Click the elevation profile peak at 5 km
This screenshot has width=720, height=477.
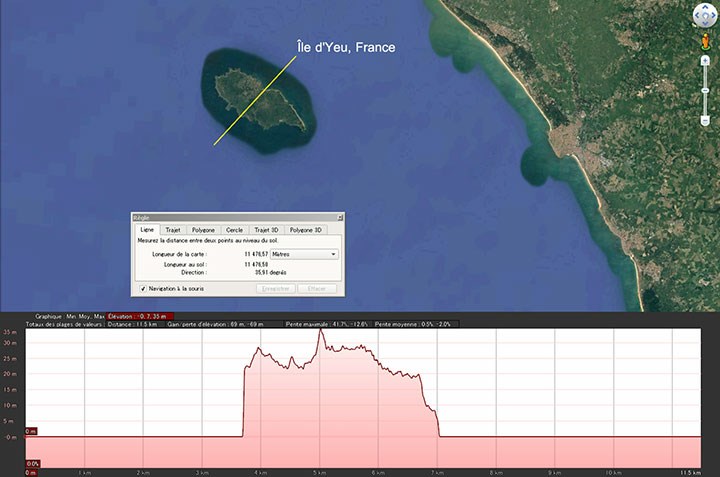coord(321,330)
